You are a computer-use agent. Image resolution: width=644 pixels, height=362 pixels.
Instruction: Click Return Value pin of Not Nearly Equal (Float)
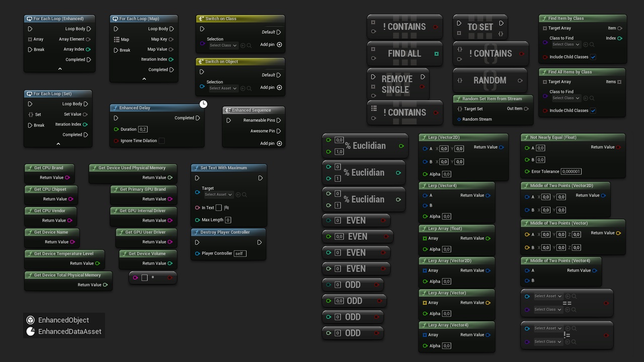[619, 147]
